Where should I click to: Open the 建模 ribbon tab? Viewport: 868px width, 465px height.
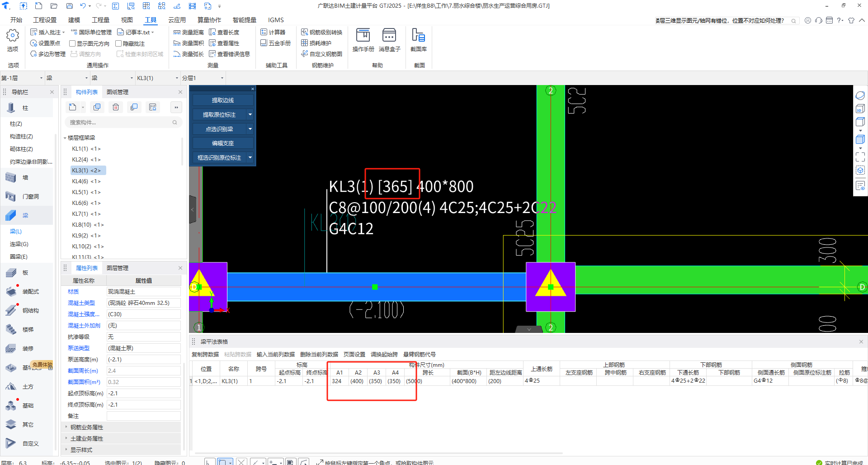74,20
